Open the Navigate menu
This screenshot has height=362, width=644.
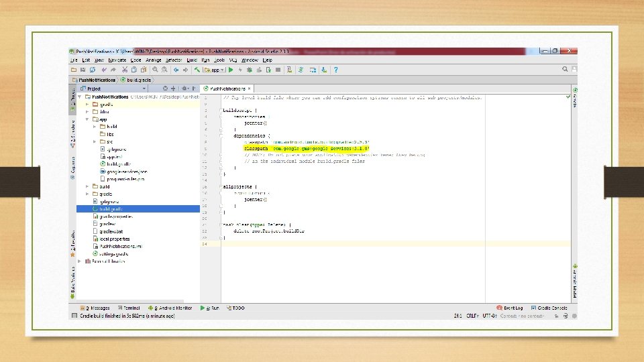tap(117, 60)
